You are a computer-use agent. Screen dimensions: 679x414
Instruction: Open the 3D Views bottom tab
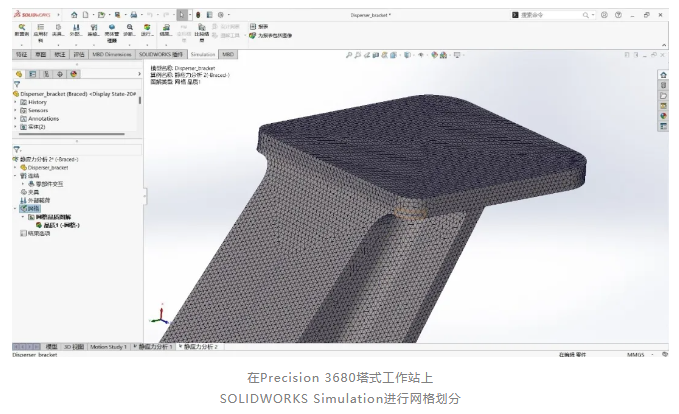coord(74,347)
